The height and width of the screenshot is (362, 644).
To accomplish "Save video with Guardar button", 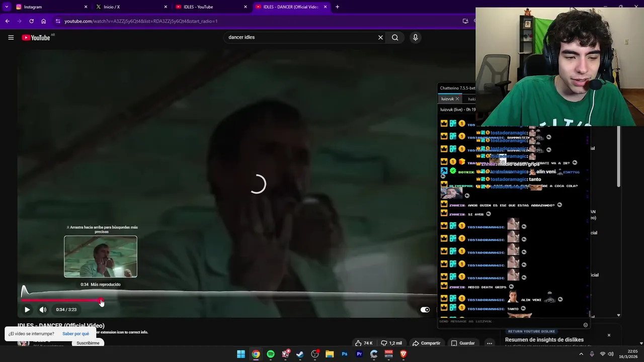I will 463,343.
